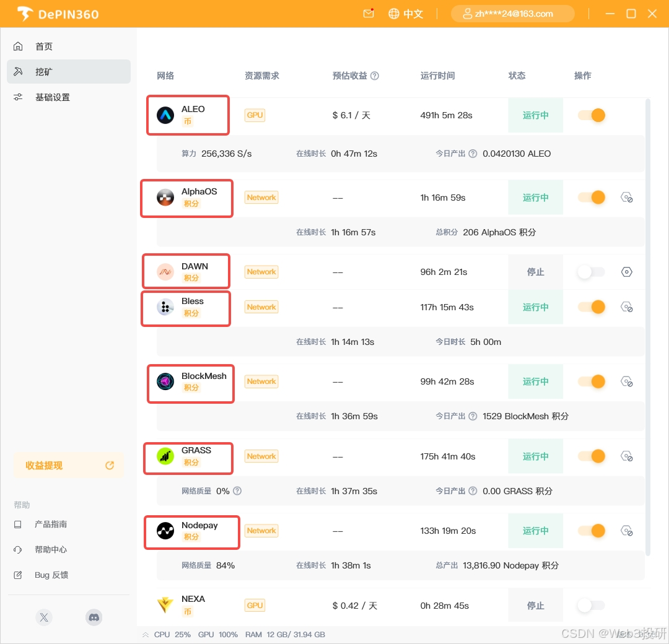
Task: Click 停止 status of NEXA row
Action: pyautogui.click(x=535, y=605)
